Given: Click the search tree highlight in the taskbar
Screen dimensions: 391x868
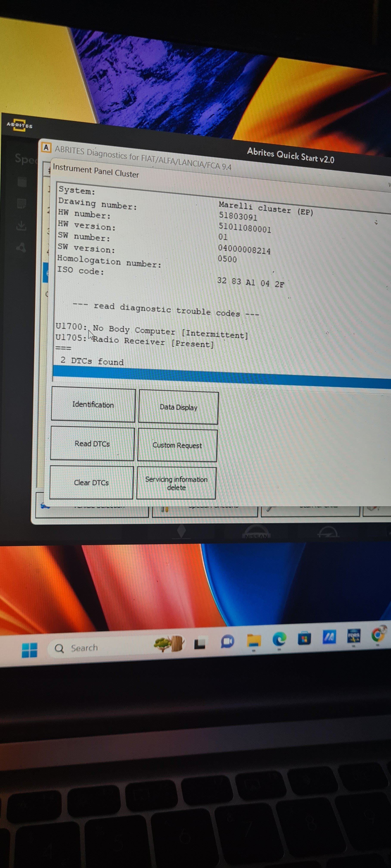Looking at the screenshot, I should pyautogui.click(x=169, y=644).
